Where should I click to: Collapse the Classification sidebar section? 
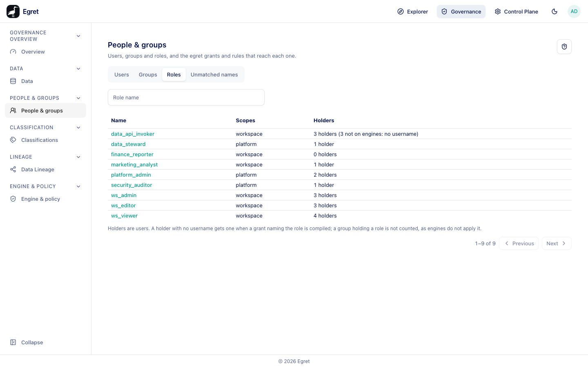tap(78, 128)
